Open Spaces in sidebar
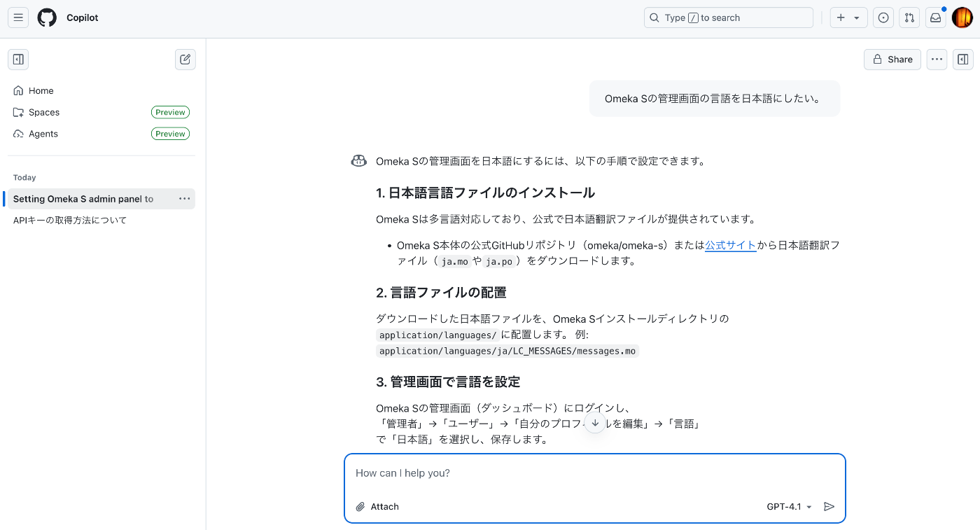The image size is (980, 530). click(x=101, y=112)
